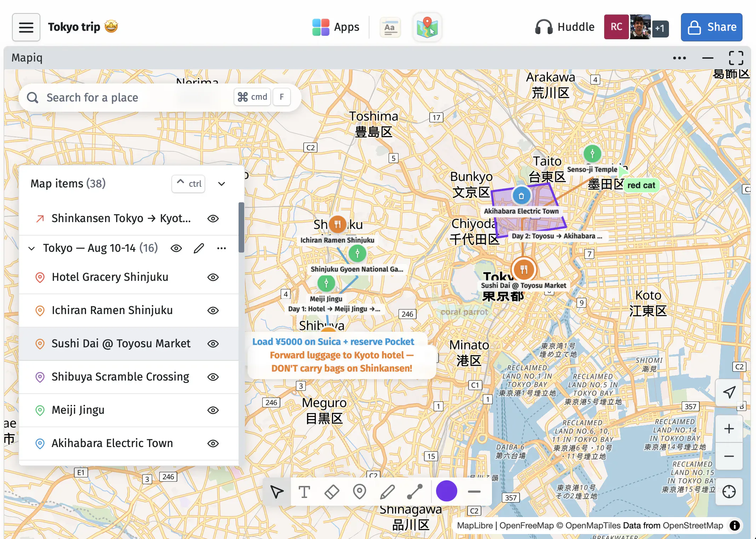Collapse the Map items panel chevron
This screenshot has width=756, height=539.
click(222, 184)
